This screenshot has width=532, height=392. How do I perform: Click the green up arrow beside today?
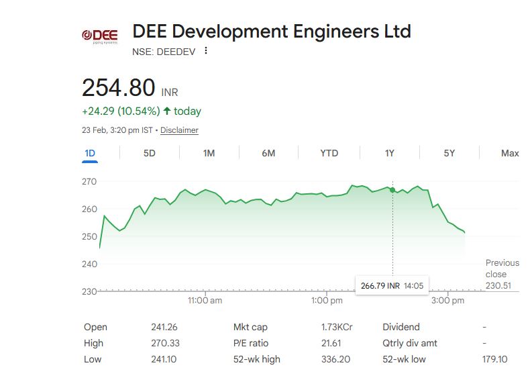167,111
